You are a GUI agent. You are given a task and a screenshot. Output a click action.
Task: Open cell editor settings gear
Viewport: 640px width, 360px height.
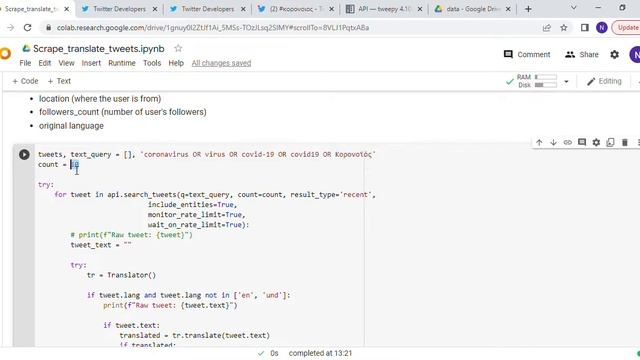pos(596,142)
